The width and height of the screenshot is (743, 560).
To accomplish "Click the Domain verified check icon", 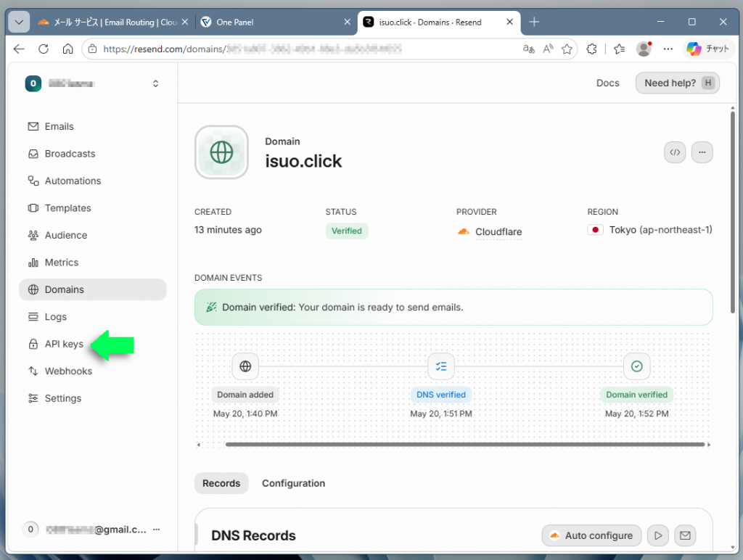I will [636, 366].
